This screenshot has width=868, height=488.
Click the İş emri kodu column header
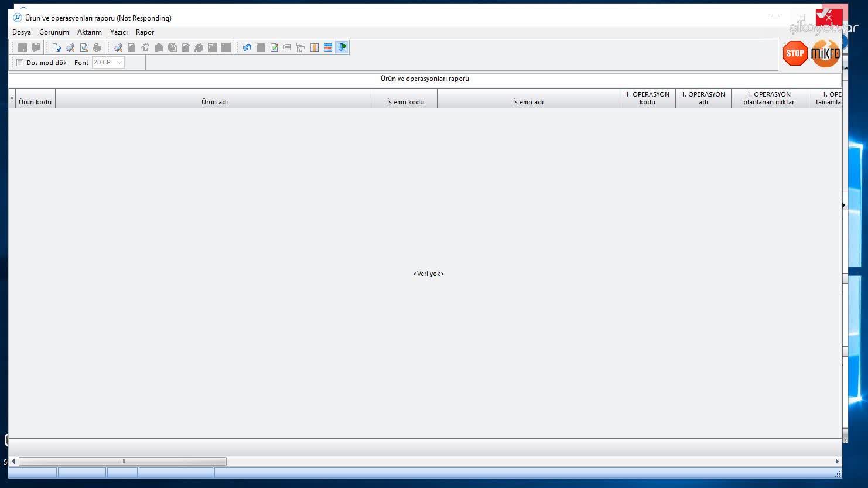point(405,98)
